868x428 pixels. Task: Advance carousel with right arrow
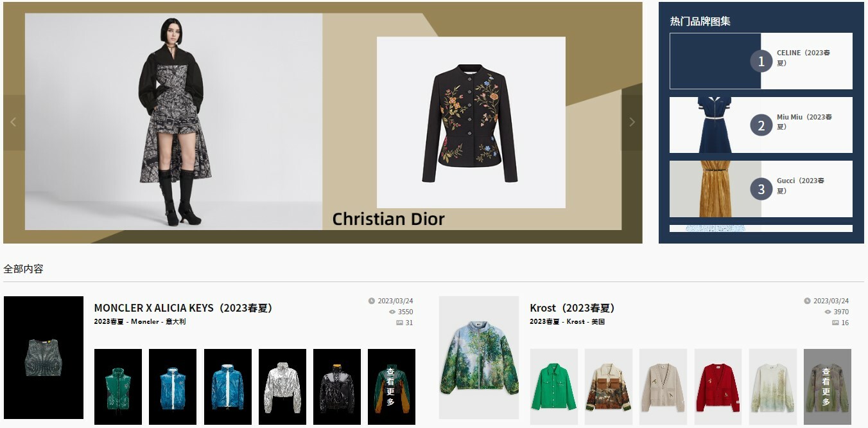point(632,122)
